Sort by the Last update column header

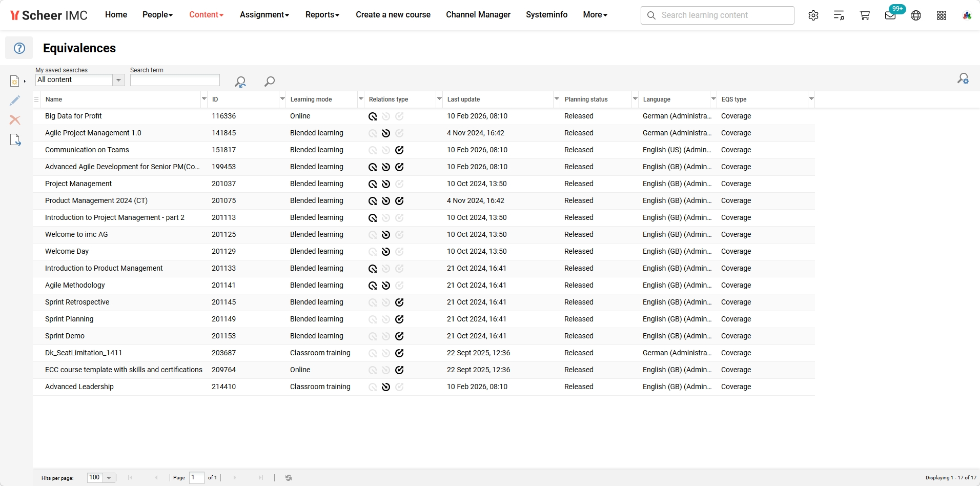coord(463,99)
